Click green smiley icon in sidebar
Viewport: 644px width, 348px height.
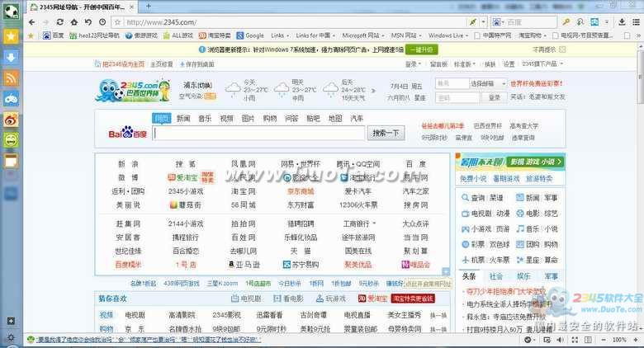[11, 140]
